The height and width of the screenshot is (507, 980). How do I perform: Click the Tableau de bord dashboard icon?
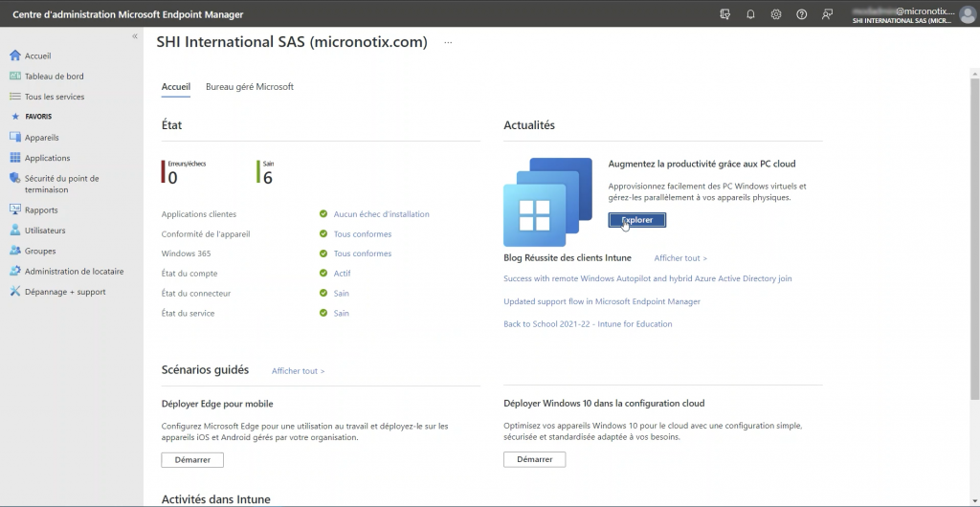tap(15, 77)
